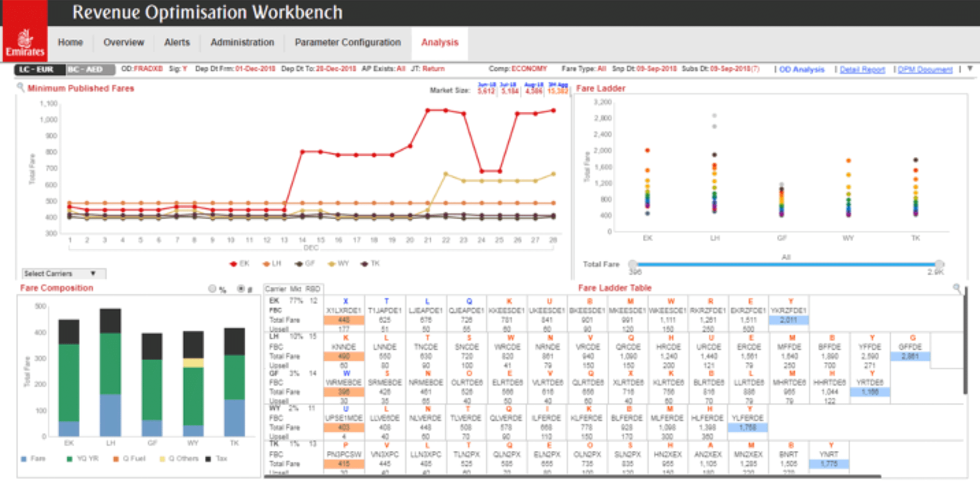
Task: Click the Sig filter value Y
Action: [185, 69]
